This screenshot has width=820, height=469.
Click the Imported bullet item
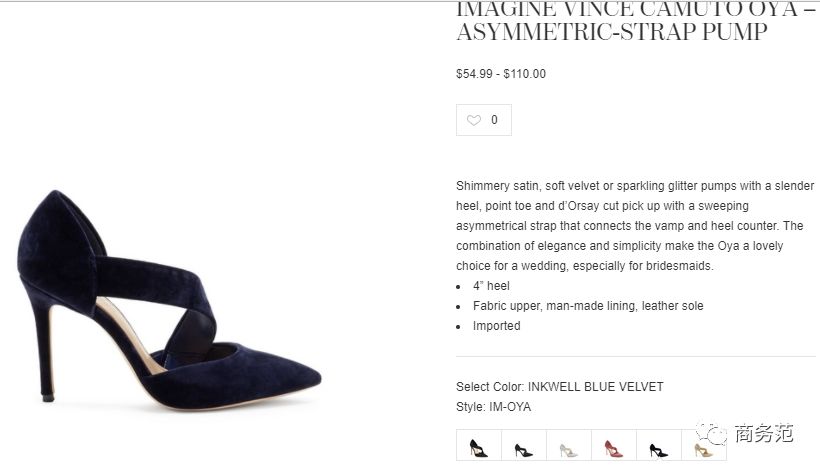coord(496,326)
